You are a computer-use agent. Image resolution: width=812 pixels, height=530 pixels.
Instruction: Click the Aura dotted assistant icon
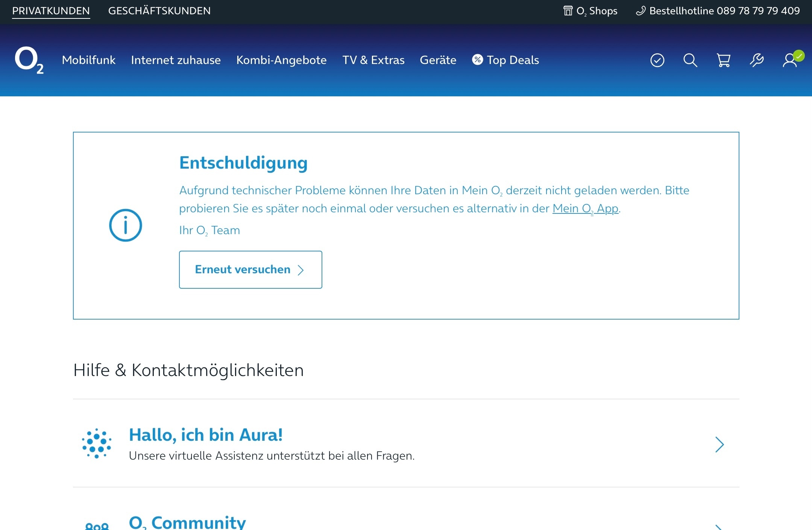coord(97,443)
